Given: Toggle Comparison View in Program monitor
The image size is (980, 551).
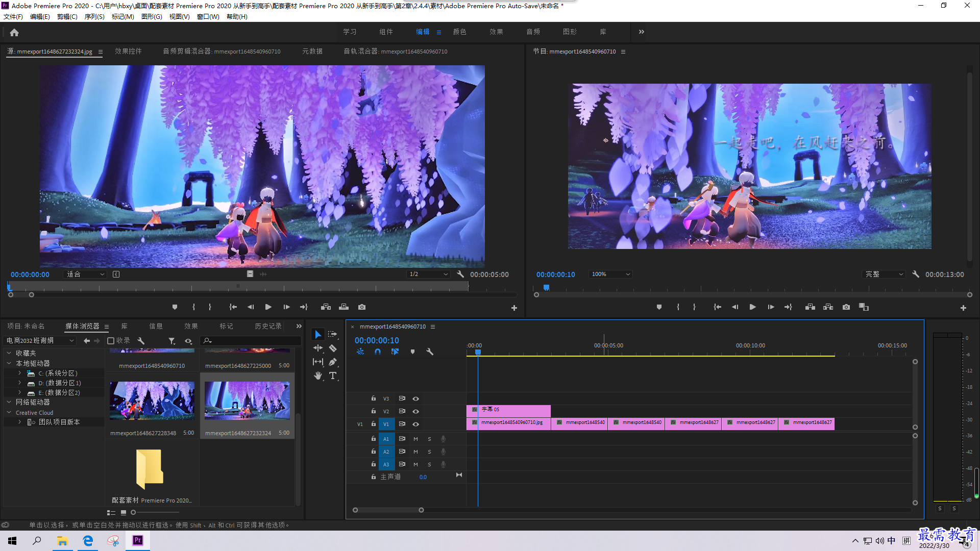Looking at the screenshot, I should pyautogui.click(x=864, y=307).
